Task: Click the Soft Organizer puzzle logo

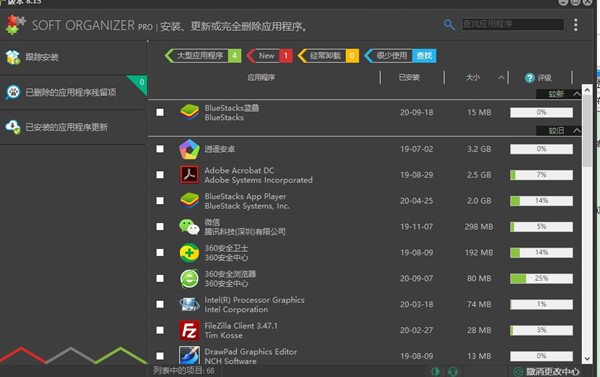Action: point(15,25)
